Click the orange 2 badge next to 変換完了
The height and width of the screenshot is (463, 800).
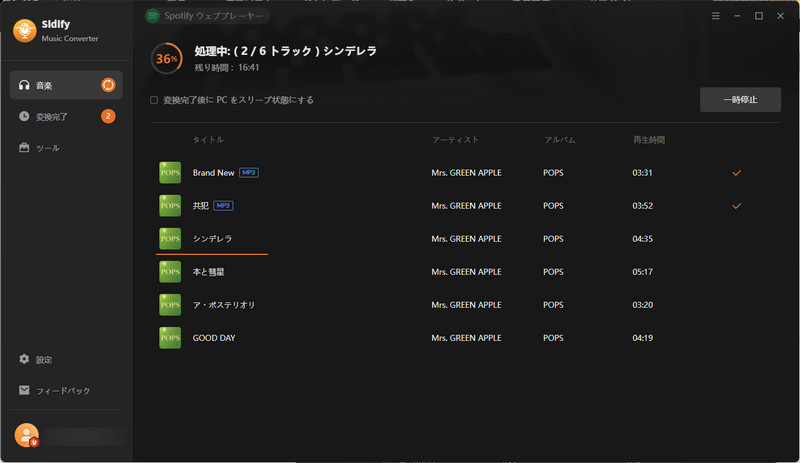[108, 116]
